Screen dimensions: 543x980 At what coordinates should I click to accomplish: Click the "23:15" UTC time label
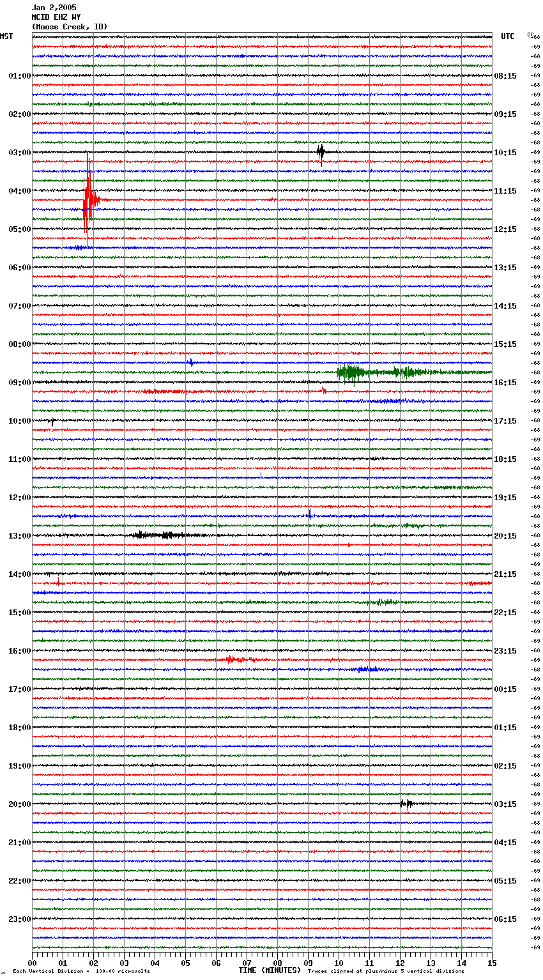pyautogui.click(x=505, y=651)
